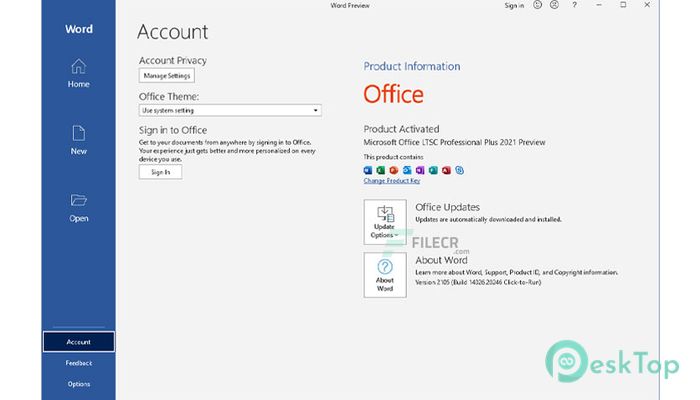Click the Outlook product icon
The height and width of the screenshot is (400, 700).
407,170
